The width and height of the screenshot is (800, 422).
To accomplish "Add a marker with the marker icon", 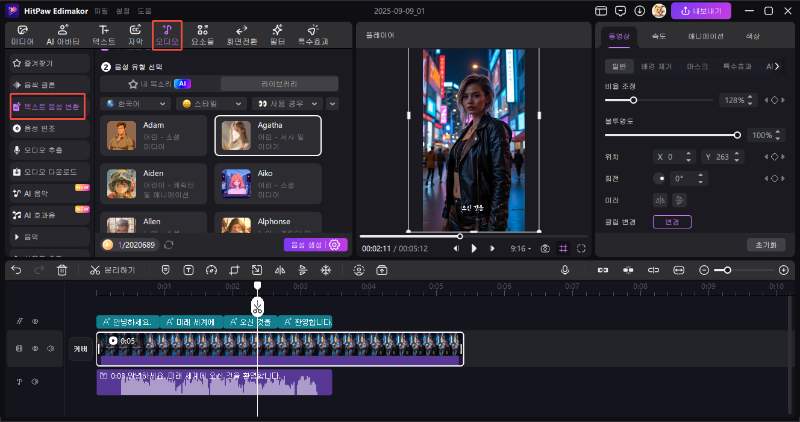I will coord(165,270).
